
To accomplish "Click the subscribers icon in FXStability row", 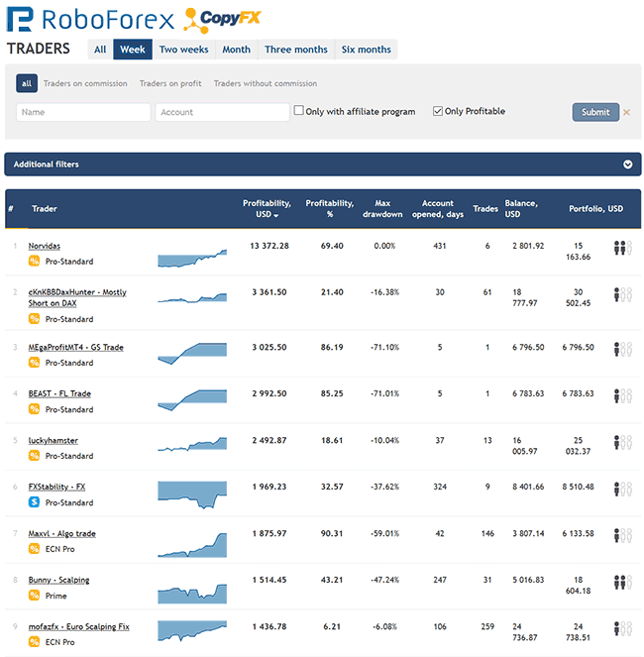I will [x=622, y=489].
